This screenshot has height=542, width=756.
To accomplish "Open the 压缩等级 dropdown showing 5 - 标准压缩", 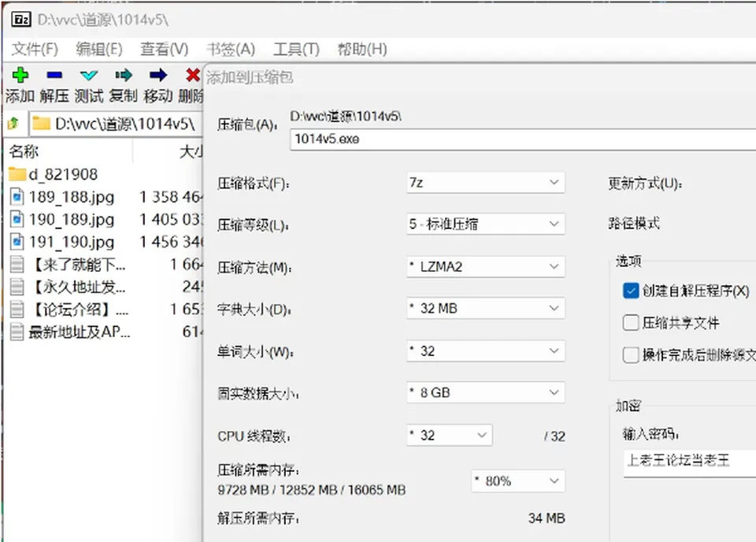I will click(x=486, y=225).
